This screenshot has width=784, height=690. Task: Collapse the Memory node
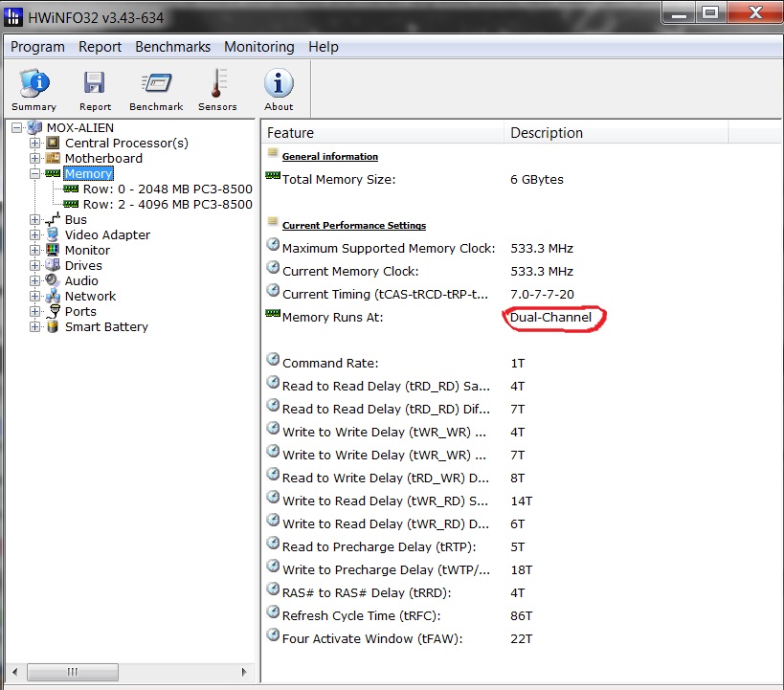tap(34, 173)
